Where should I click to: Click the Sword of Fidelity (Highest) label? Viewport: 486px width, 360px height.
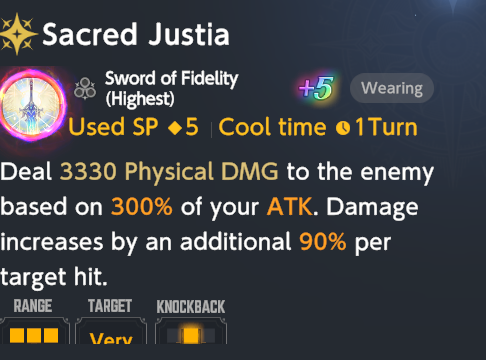(172, 89)
